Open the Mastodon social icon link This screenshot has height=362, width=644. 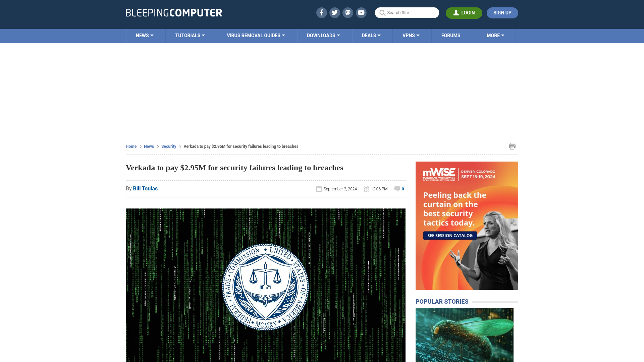(348, 12)
